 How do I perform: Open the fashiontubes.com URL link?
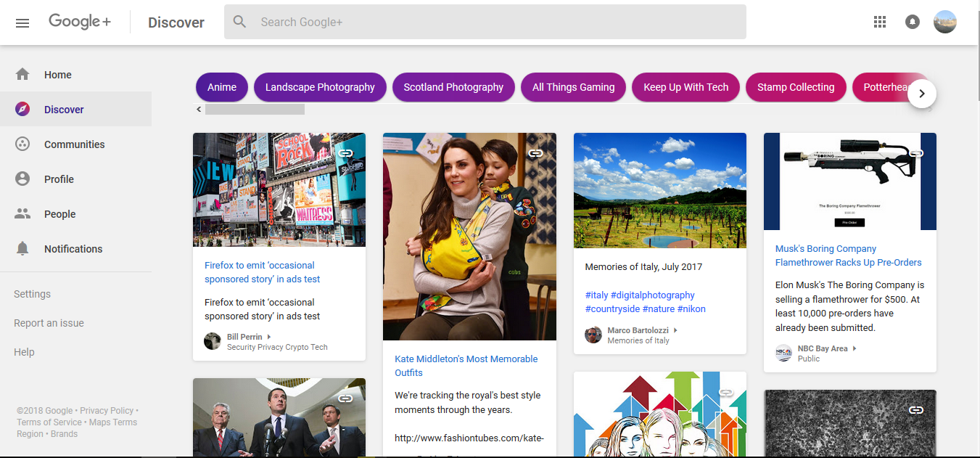pyautogui.click(x=469, y=438)
